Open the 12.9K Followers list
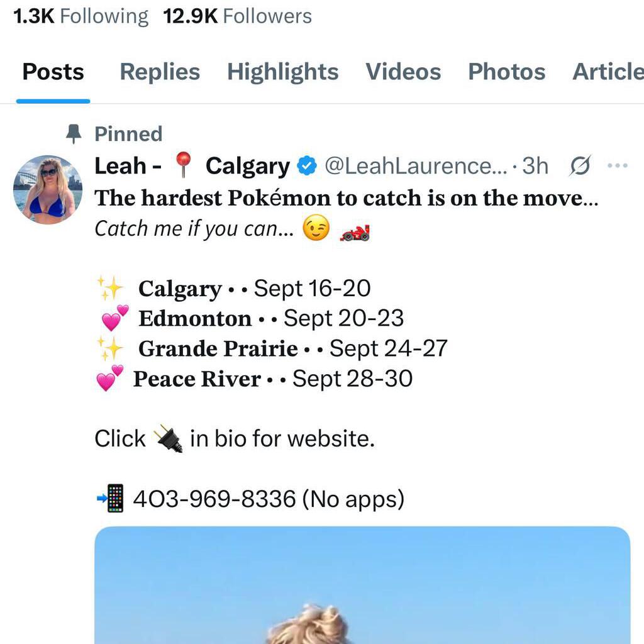The image size is (644, 644). (x=237, y=16)
